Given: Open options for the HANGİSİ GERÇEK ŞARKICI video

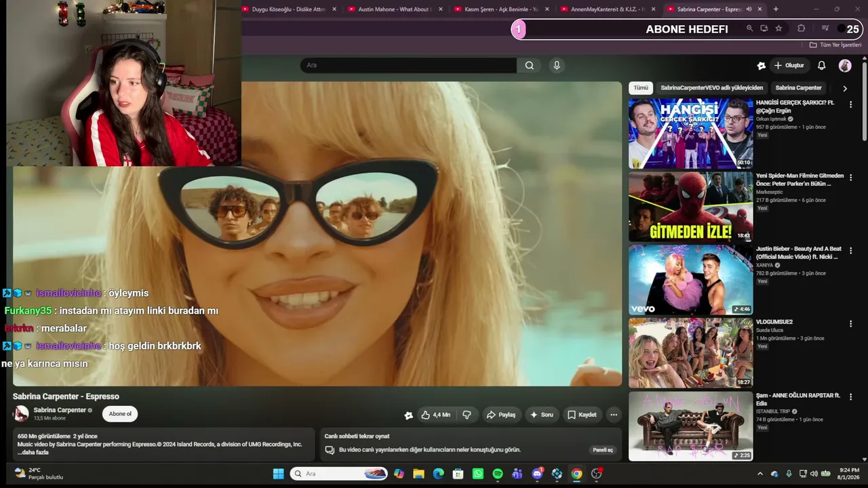Looking at the screenshot, I should pyautogui.click(x=850, y=104).
